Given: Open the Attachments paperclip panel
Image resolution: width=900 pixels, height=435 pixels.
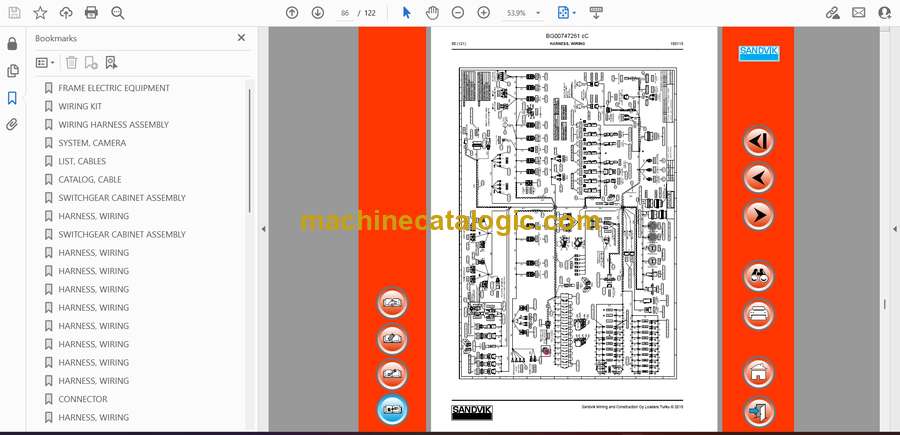Looking at the screenshot, I should 12,125.
